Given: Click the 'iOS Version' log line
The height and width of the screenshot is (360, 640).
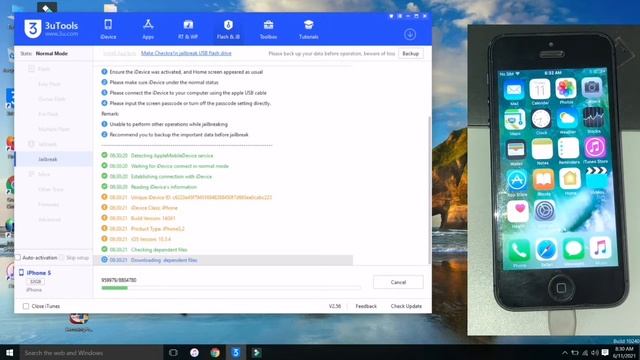Looking at the screenshot, I should click(x=136, y=239).
